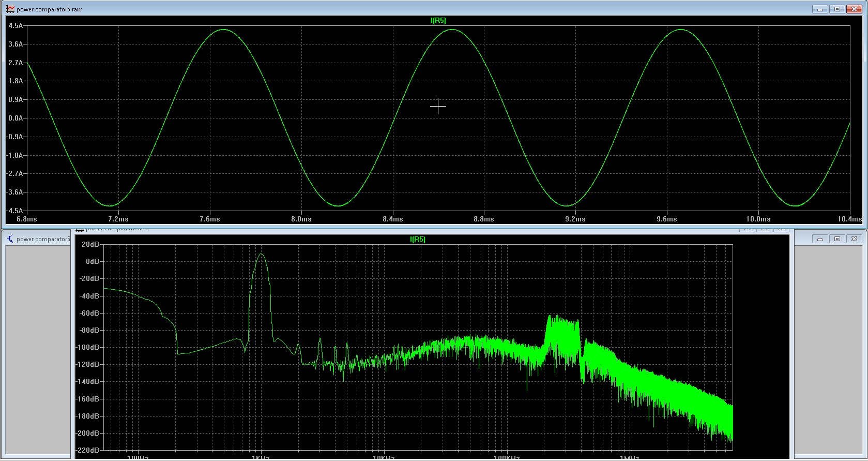Image resolution: width=868 pixels, height=461 pixels.
Task: Activate the lower-left 'power comparator5' schematic window title
Action: coord(43,239)
